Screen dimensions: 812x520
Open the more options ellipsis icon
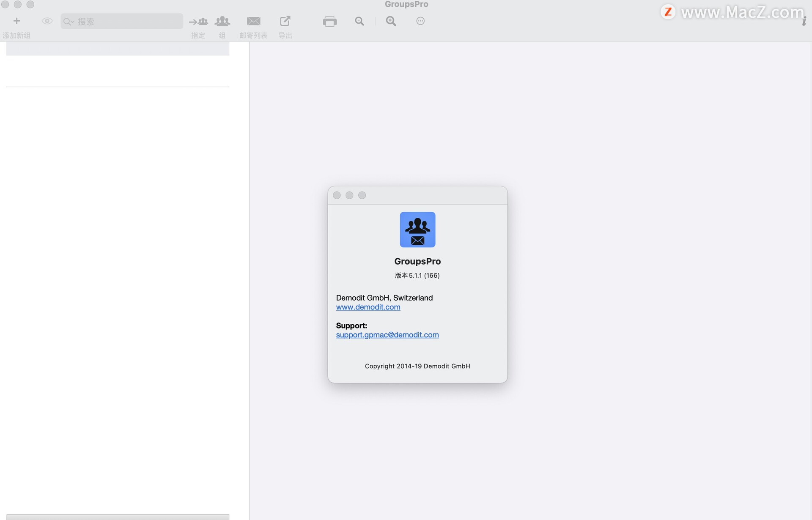coord(420,21)
